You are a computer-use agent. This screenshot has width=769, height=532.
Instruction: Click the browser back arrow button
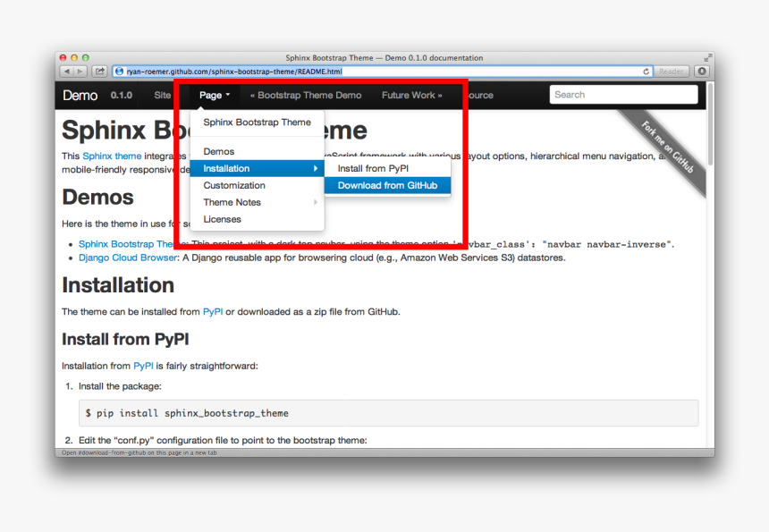coord(67,72)
